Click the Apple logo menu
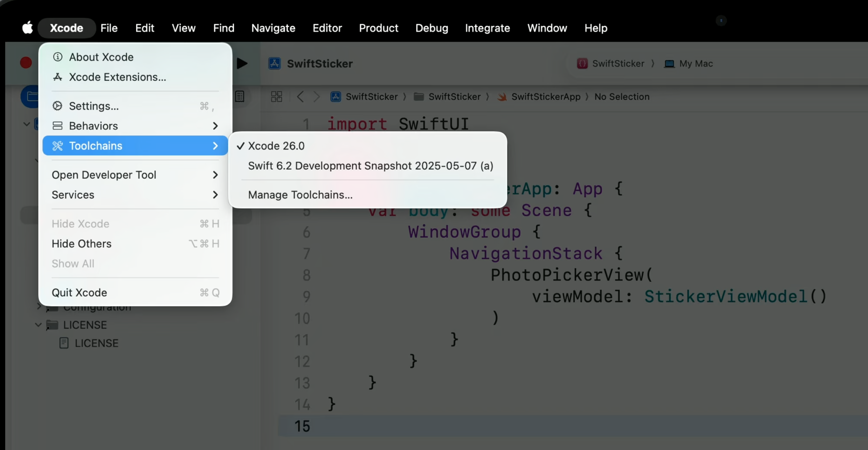The width and height of the screenshot is (868, 450). point(28,28)
